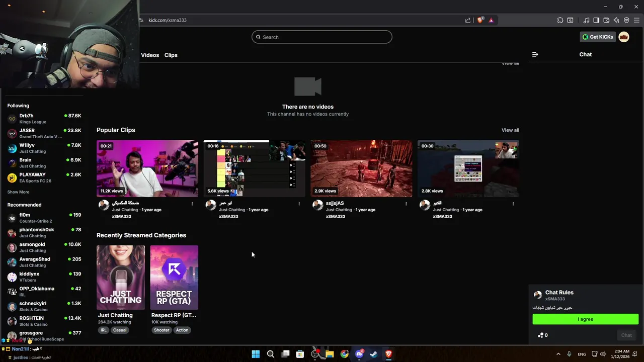Screen dimensions: 644x362
Task: Open PLAYAWAY channel in Following
Action: click(44, 177)
